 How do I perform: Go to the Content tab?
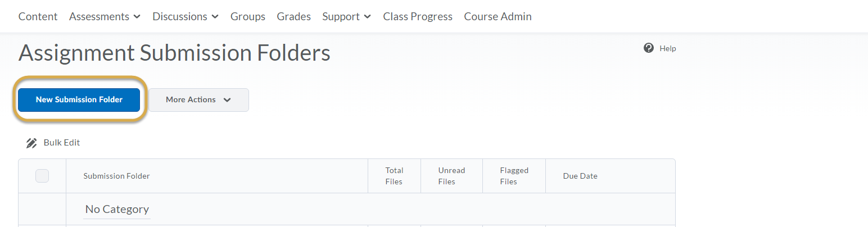click(38, 17)
